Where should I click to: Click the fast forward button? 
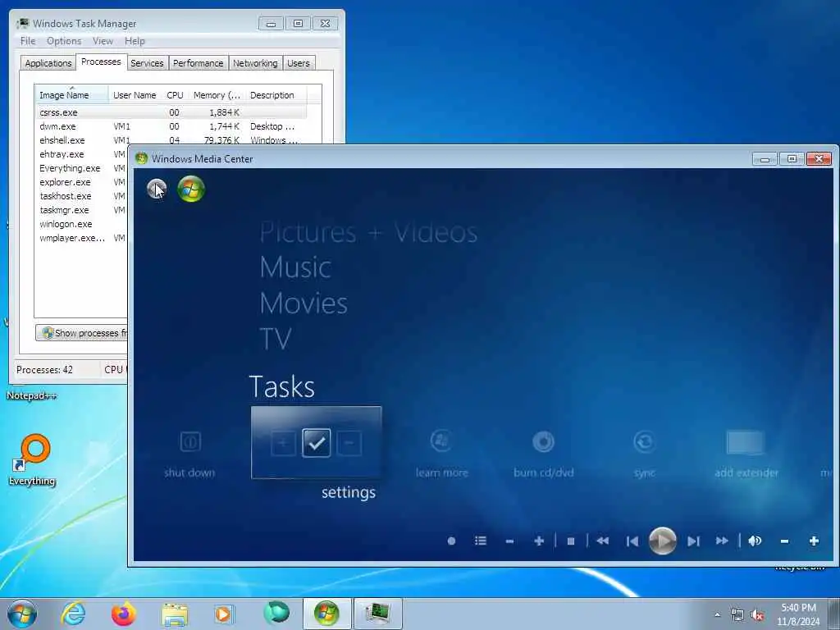pyautogui.click(x=722, y=541)
